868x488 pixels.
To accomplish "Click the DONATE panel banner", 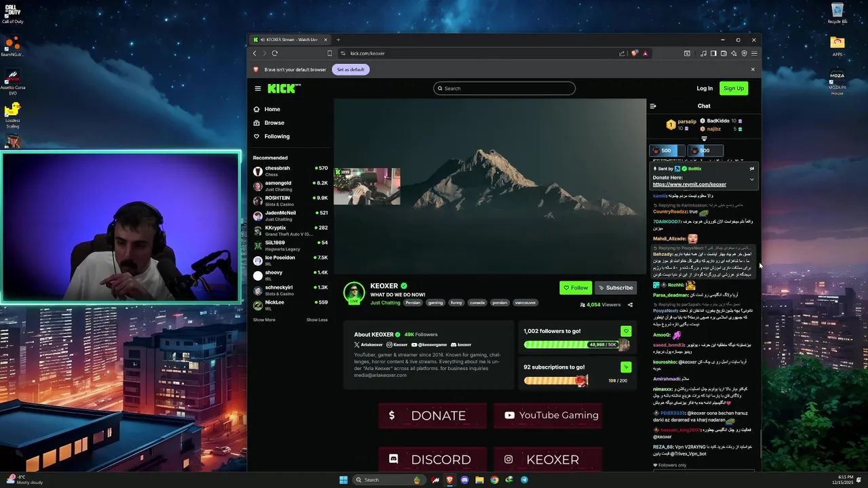I will pyautogui.click(x=432, y=415).
